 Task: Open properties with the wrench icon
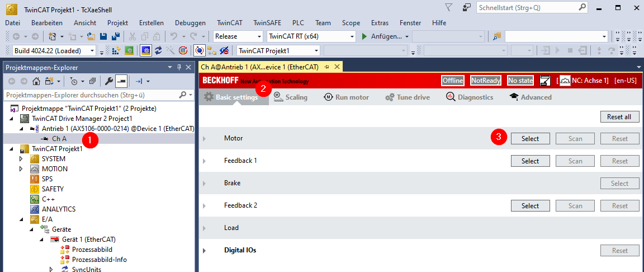(110, 81)
